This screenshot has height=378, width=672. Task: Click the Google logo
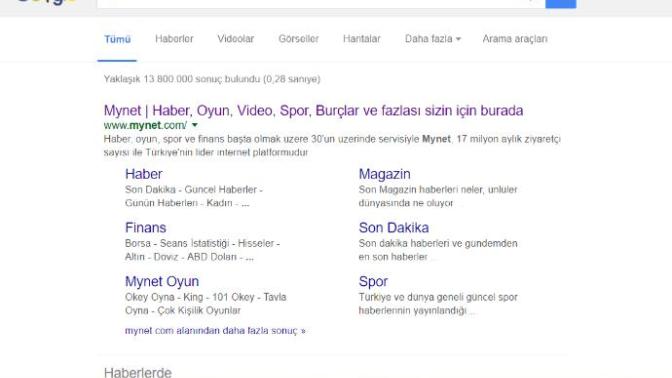point(46,3)
